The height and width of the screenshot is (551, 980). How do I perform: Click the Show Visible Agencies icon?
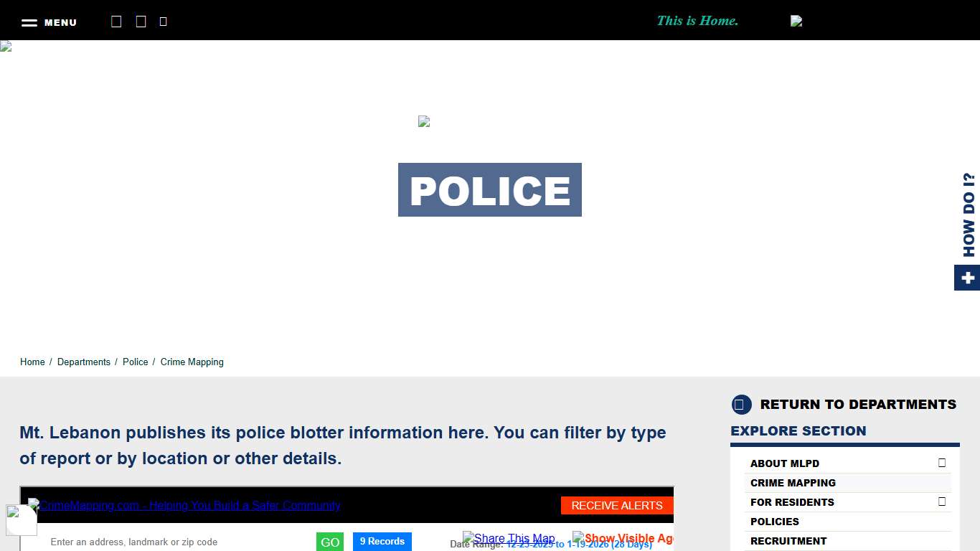pyautogui.click(x=578, y=537)
